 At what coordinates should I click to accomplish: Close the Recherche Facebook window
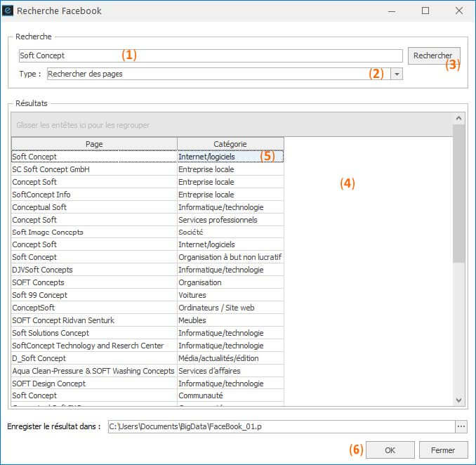(x=459, y=11)
